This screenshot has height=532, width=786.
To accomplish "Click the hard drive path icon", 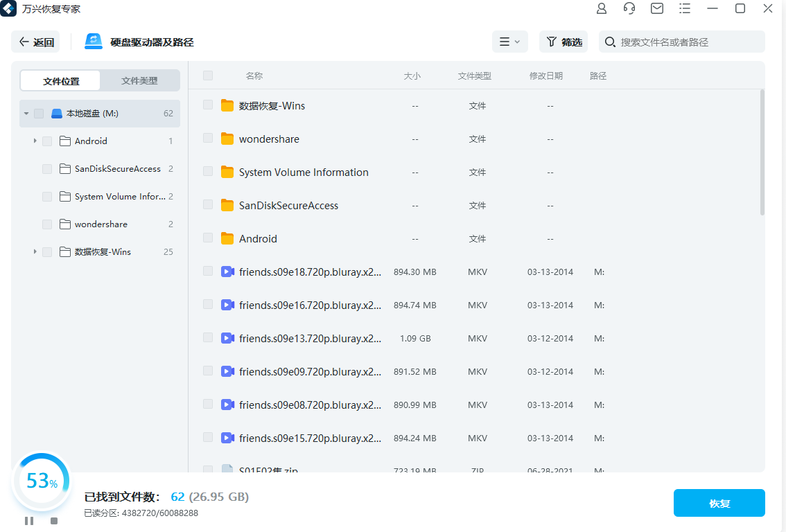I will [x=94, y=42].
